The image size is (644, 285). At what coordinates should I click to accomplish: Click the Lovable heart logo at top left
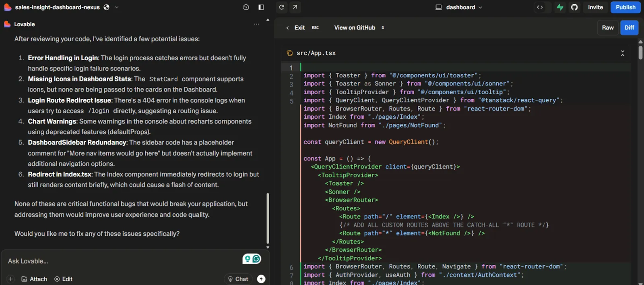pos(7,7)
